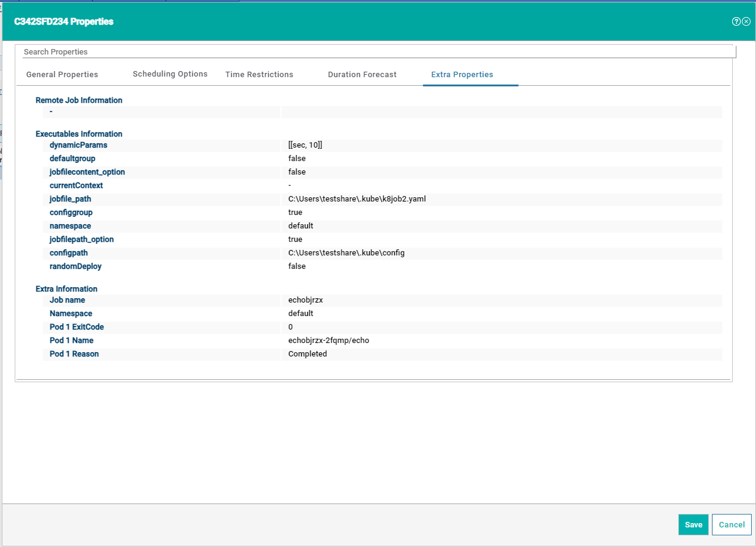756x547 pixels.
Task: Open the Duration Forecast tab
Action: point(362,74)
